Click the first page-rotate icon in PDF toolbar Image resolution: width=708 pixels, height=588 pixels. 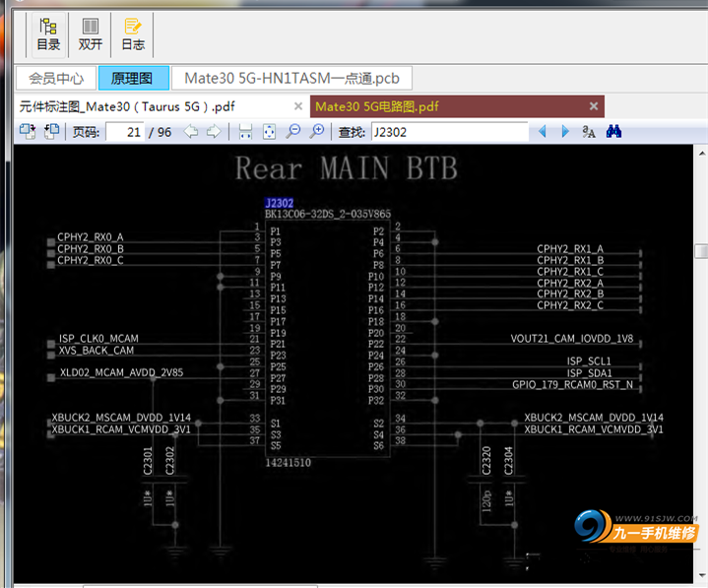pos(28,131)
